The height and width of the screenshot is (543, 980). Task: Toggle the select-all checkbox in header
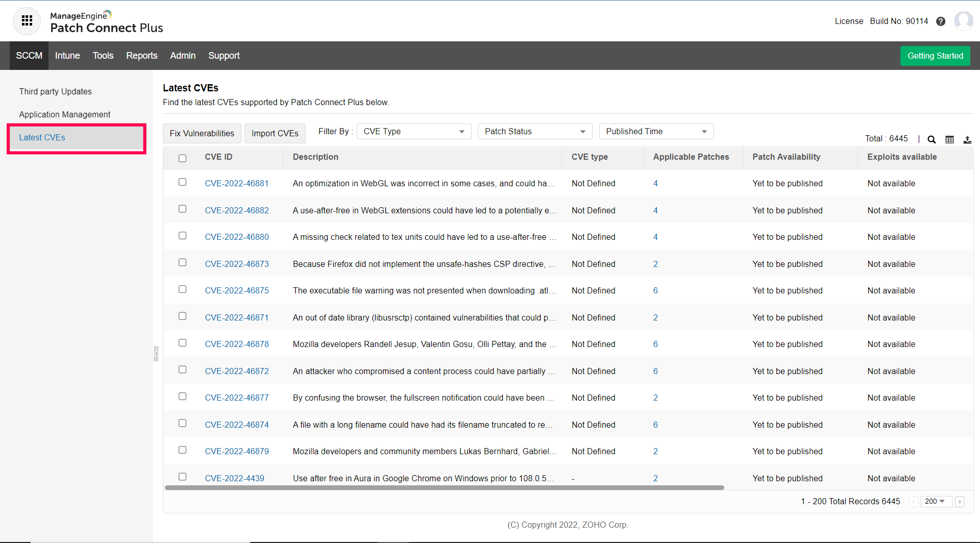click(182, 158)
